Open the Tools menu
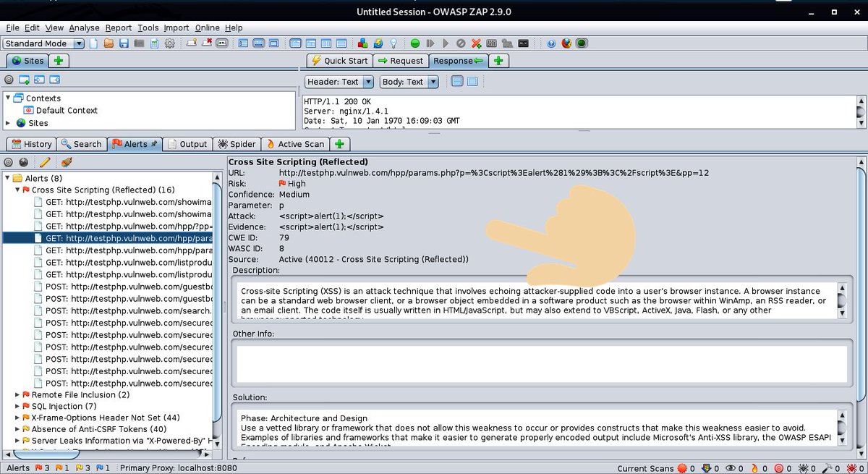This screenshot has height=474, width=868. [x=148, y=27]
